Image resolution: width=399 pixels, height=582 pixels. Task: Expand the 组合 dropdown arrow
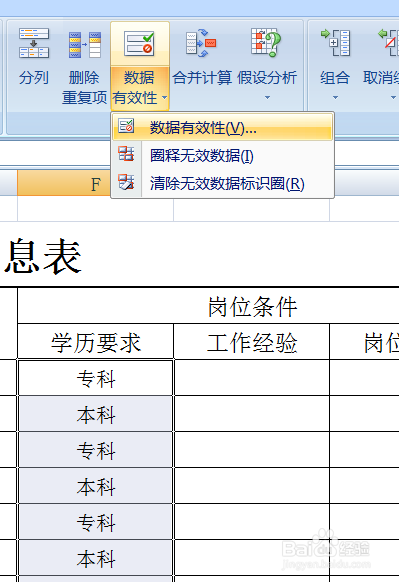tap(335, 98)
